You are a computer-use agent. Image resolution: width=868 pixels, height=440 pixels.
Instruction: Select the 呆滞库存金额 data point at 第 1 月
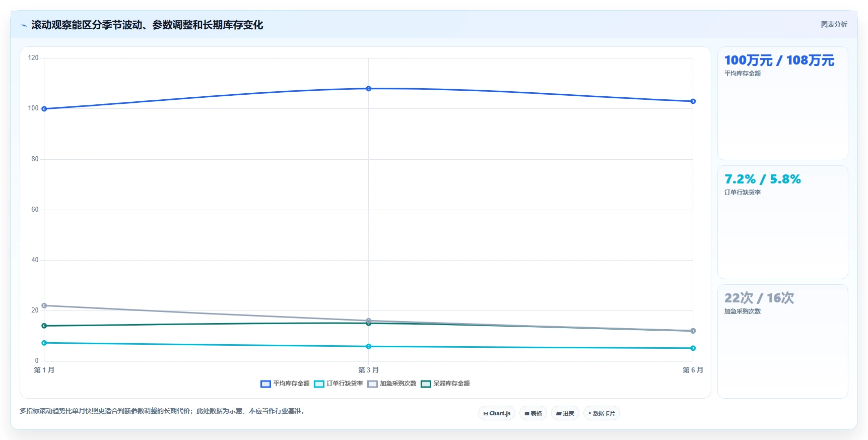[x=44, y=326]
